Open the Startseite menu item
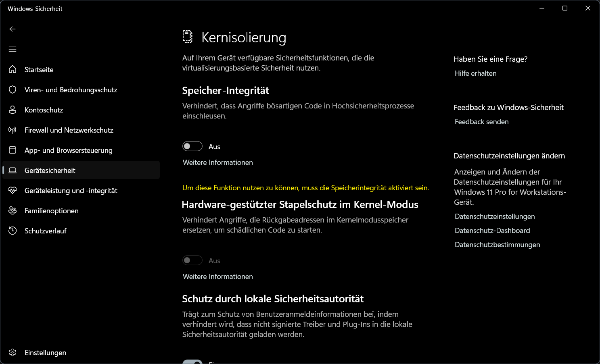 pos(81,69)
